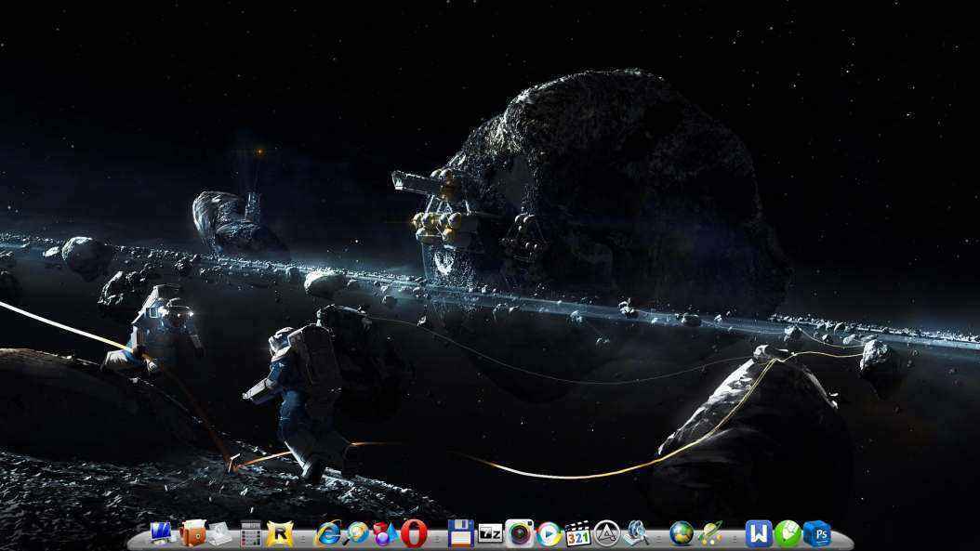The image size is (980, 551).
Task: Open the brown documents folder icon in dock
Action: (192, 533)
